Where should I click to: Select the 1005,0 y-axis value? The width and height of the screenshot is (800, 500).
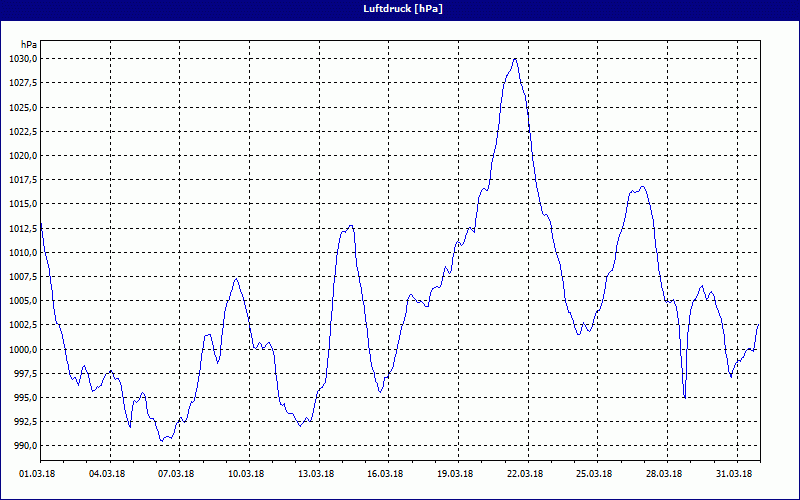click(23, 301)
